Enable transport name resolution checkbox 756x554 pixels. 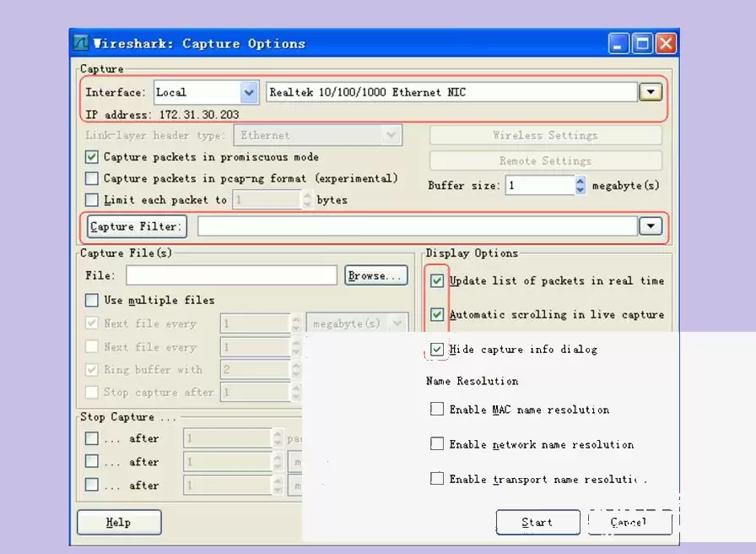coord(437,479)
